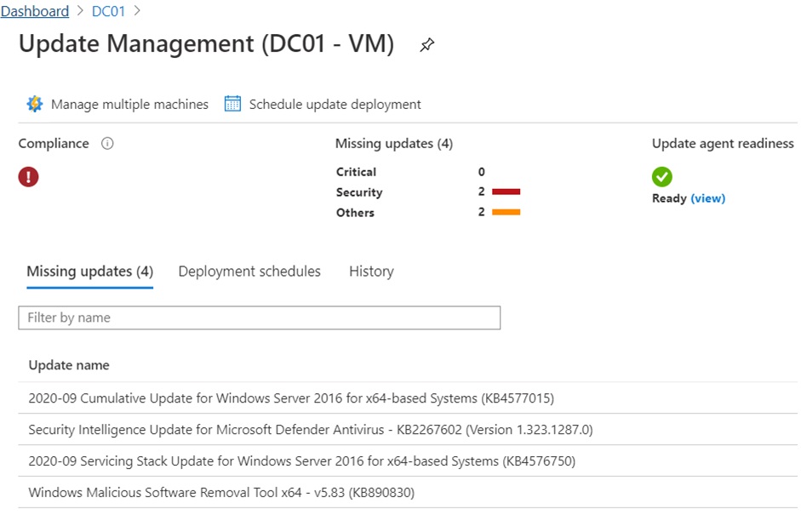801x532 pixels.
Task: Open the Servicing Stack Update KB4576750
Action: click(301, 461)
